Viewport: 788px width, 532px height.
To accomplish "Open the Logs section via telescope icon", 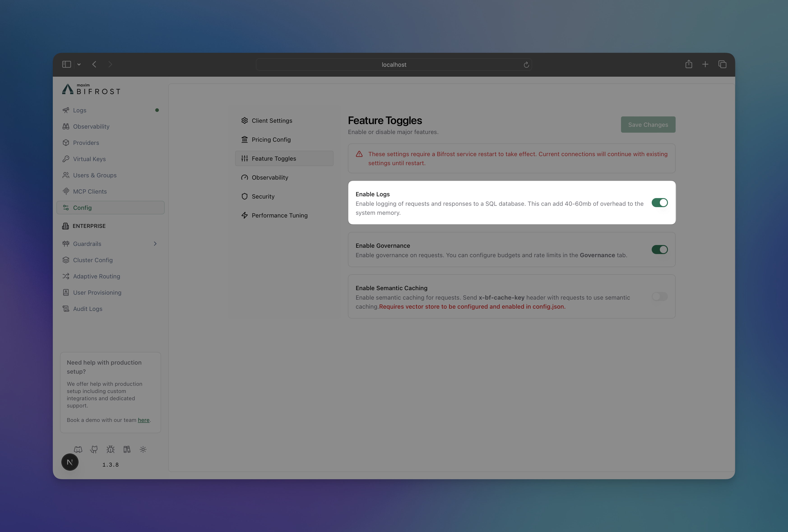I will click(67, 110).
